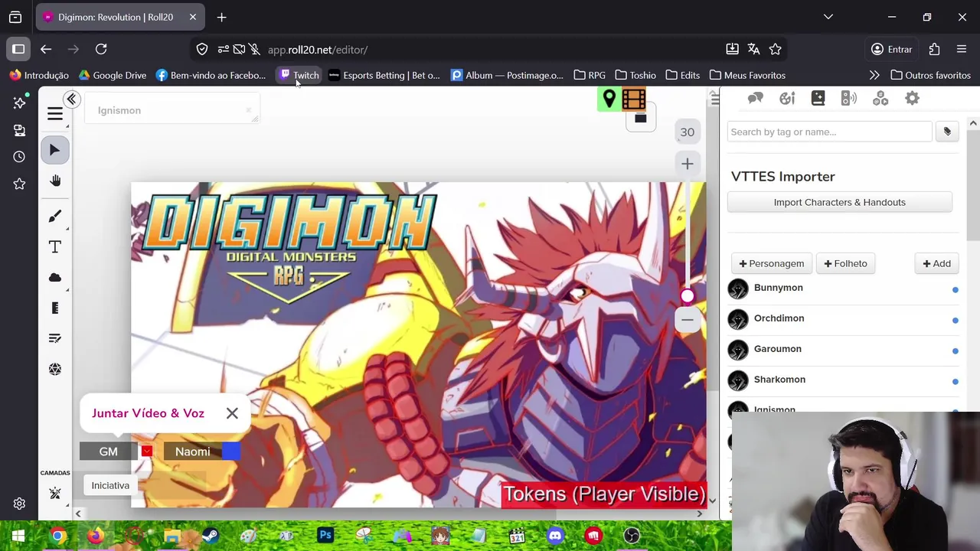Open the Chat tab in sidebar
Screen dimensions: 980x551
pos(755,98)
